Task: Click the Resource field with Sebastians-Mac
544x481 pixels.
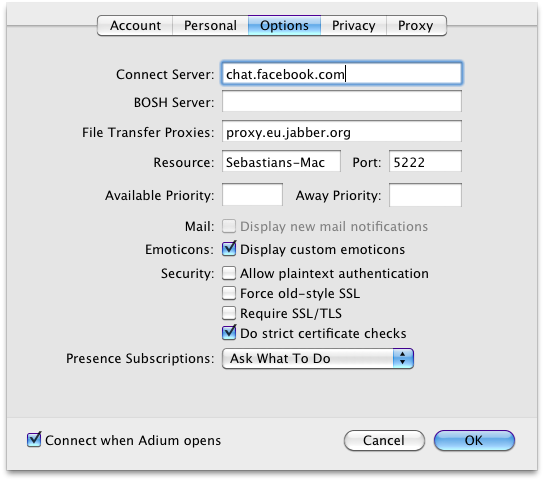Action: 281,161
